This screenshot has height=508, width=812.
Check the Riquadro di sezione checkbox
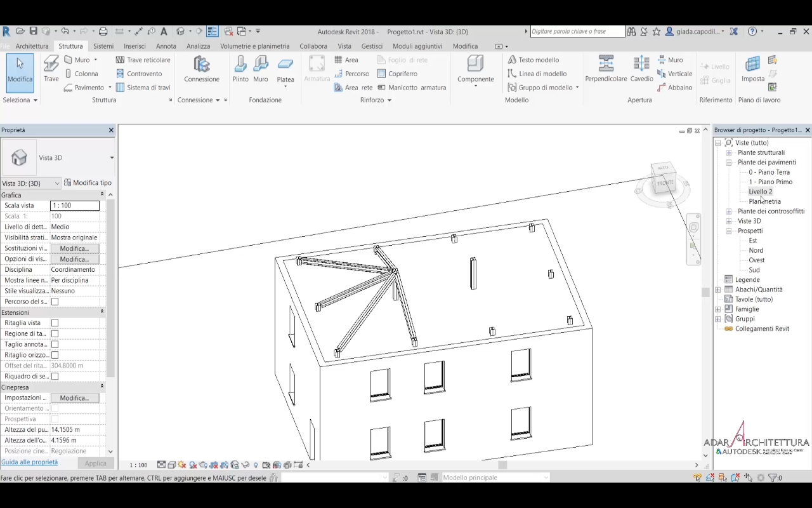tap(55, 377)
